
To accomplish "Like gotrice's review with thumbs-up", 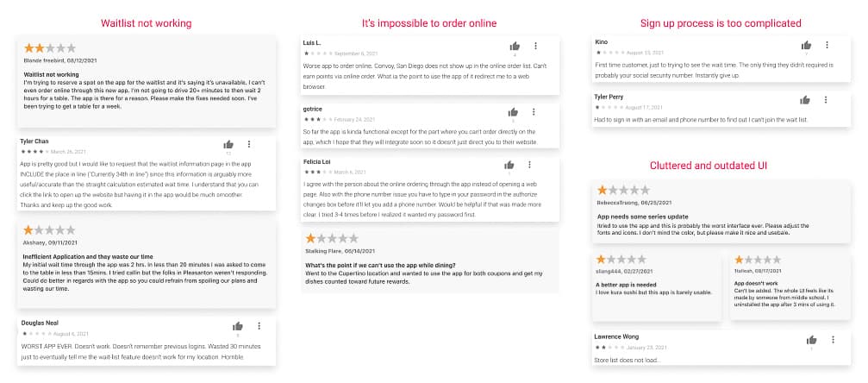I will coord(513,112).
